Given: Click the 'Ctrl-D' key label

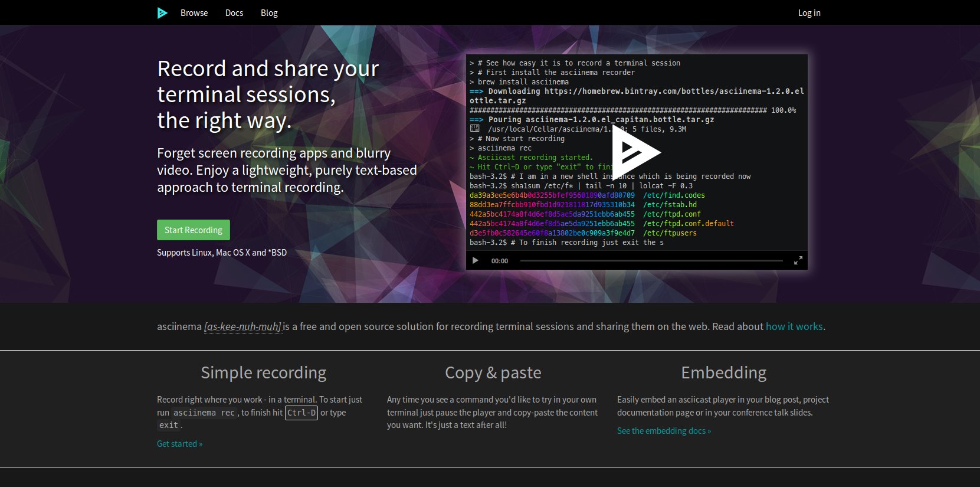Looking at the screenshot, I should (x=301, y=413).
